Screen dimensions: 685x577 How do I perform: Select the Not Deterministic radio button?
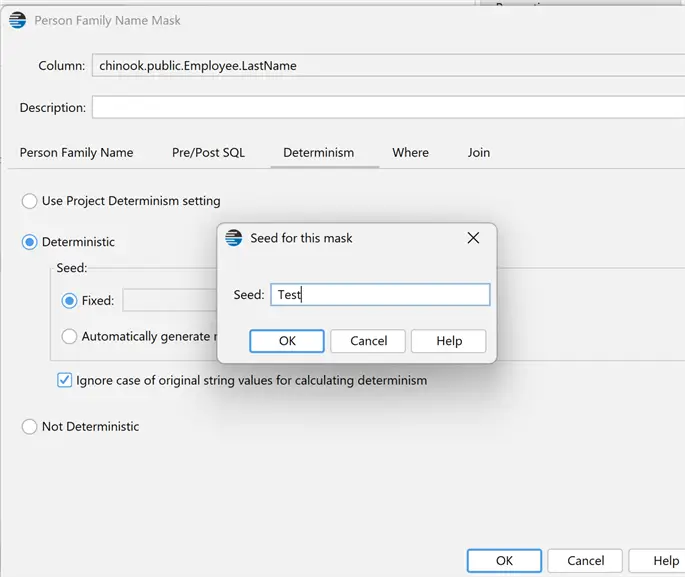(x=29, y=426)
